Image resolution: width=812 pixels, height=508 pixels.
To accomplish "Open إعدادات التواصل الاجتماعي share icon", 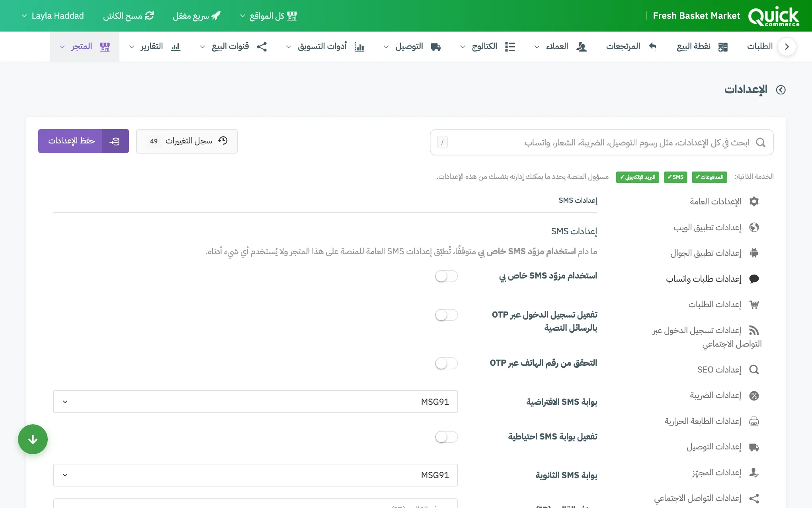I will coord(754,498).
